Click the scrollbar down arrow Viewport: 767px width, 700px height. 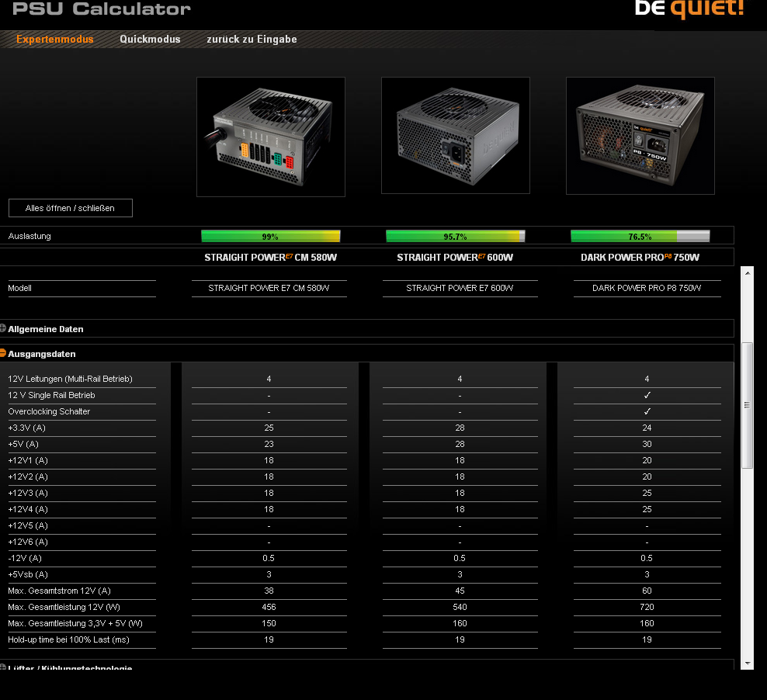[748, 664]
